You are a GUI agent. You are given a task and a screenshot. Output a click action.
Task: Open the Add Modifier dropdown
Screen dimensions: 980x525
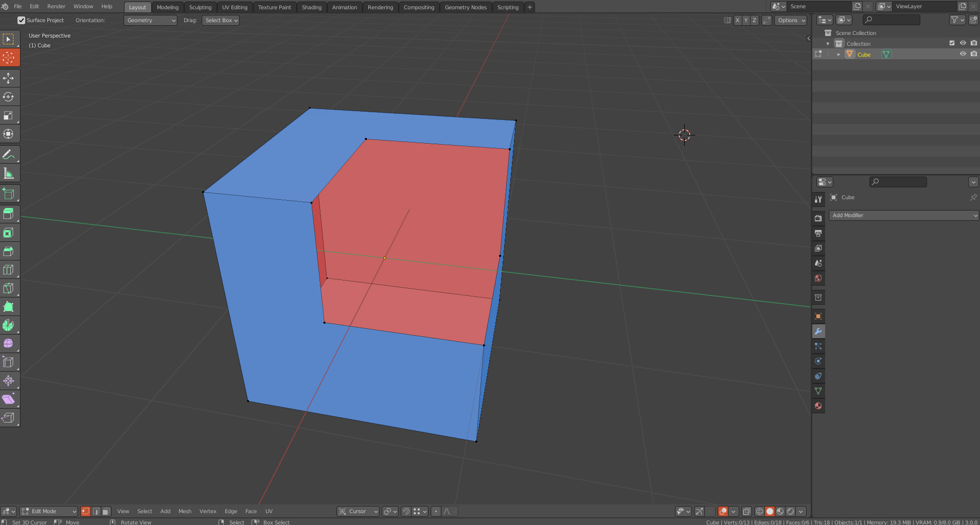pos(904,216)
